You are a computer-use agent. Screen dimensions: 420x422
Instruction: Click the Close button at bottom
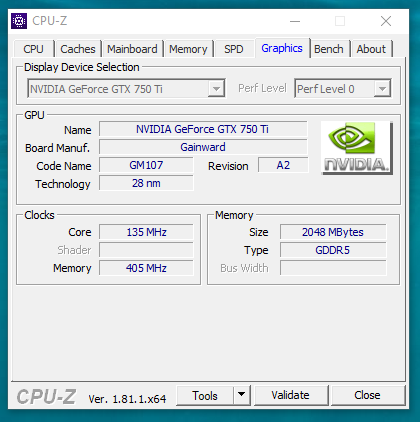367,395
